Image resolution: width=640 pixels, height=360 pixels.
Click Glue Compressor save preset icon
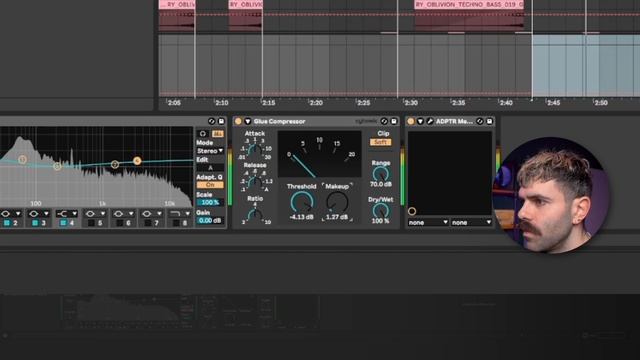(x=394, y=121)
